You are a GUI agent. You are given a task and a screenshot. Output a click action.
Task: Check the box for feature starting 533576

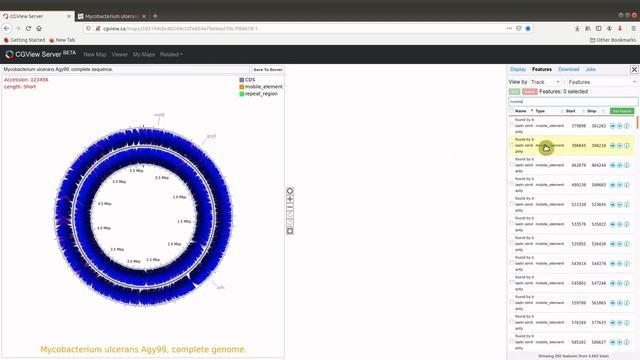[511, 224]
